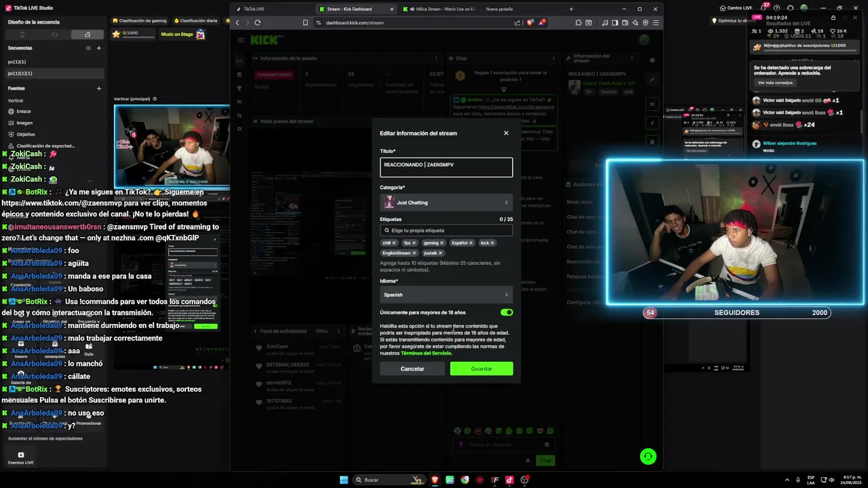Close the Editar información del stream dialog
Image resolution: width=868 pixels, height=488 pixels.
point(506,133)
